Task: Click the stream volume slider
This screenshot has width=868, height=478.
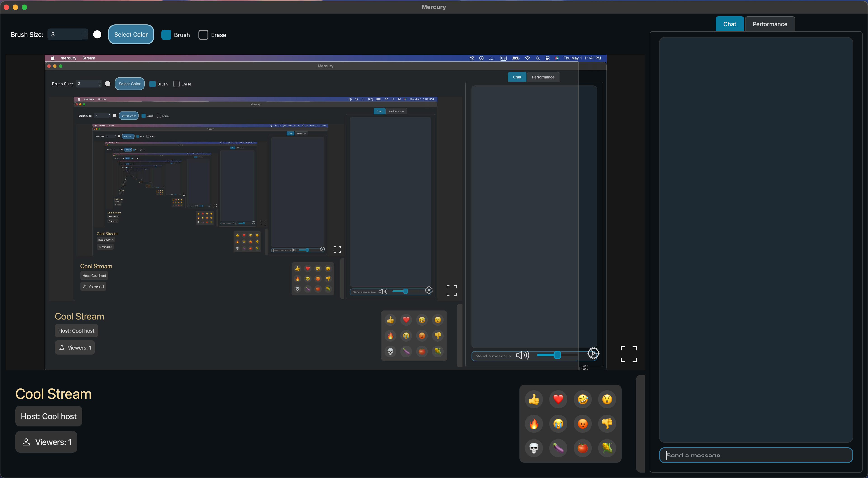Action: click(x=557, y=355)
